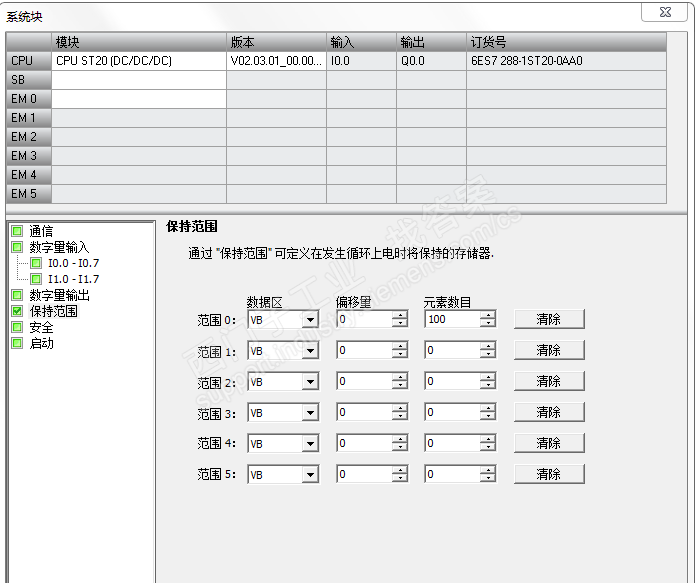Toggle the I0.0 - I0.7 checkbox
The image size is (698, 583).
pyautogui.click(x=36, y=263)
